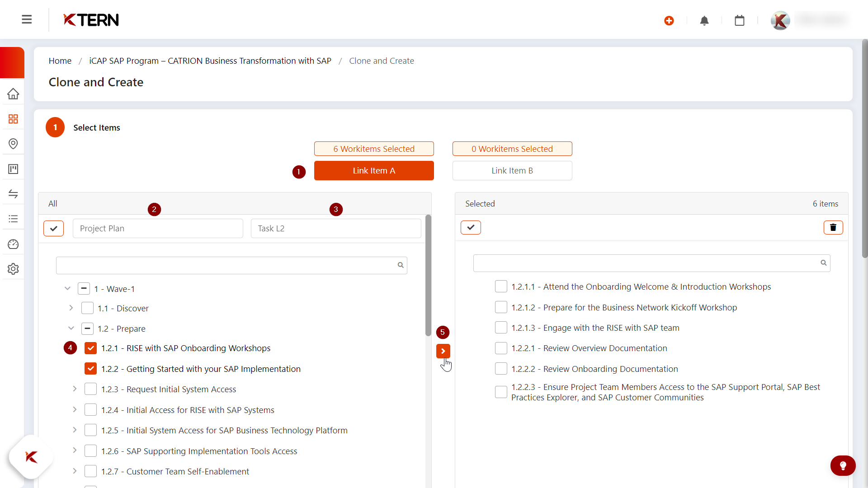
Task: Check 1.2.1.2 Prepare for Business Network Kickoff
Action: (501, 307)
